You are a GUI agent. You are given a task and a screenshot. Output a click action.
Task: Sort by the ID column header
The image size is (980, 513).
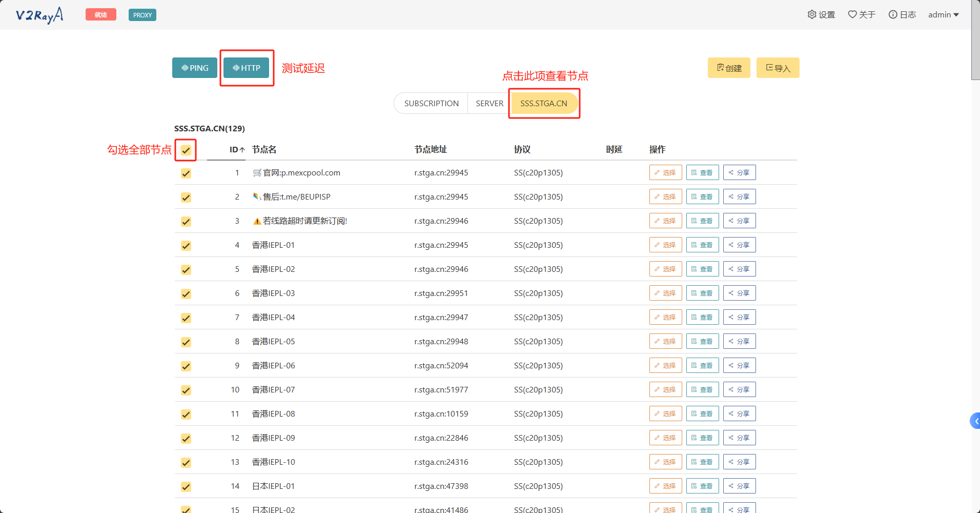(237, 149)
